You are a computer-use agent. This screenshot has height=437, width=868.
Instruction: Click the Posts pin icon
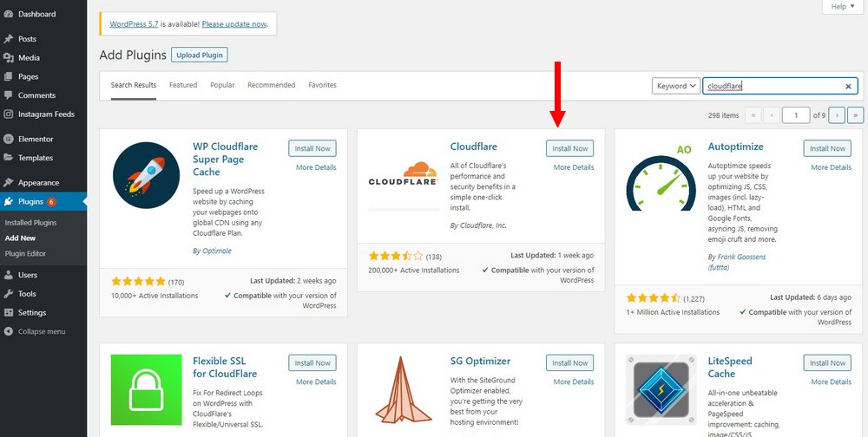pyautogui.click(x=9, y=39)
